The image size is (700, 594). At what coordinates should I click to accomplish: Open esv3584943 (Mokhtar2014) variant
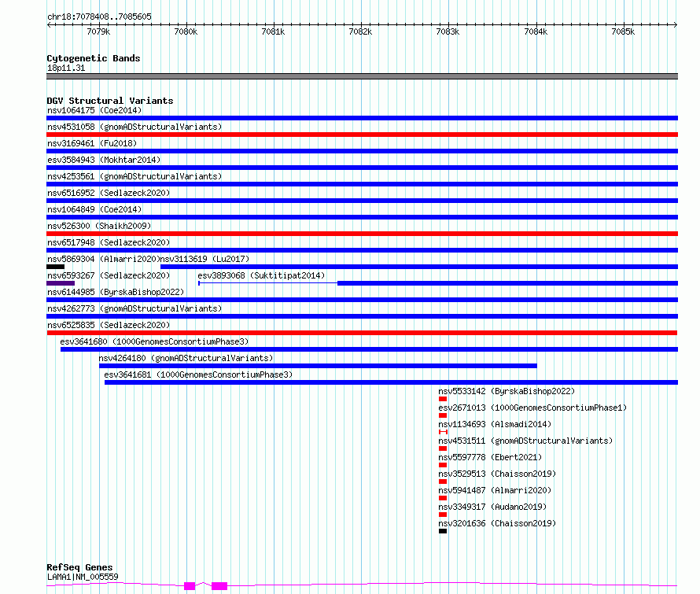tap(104, 160)
